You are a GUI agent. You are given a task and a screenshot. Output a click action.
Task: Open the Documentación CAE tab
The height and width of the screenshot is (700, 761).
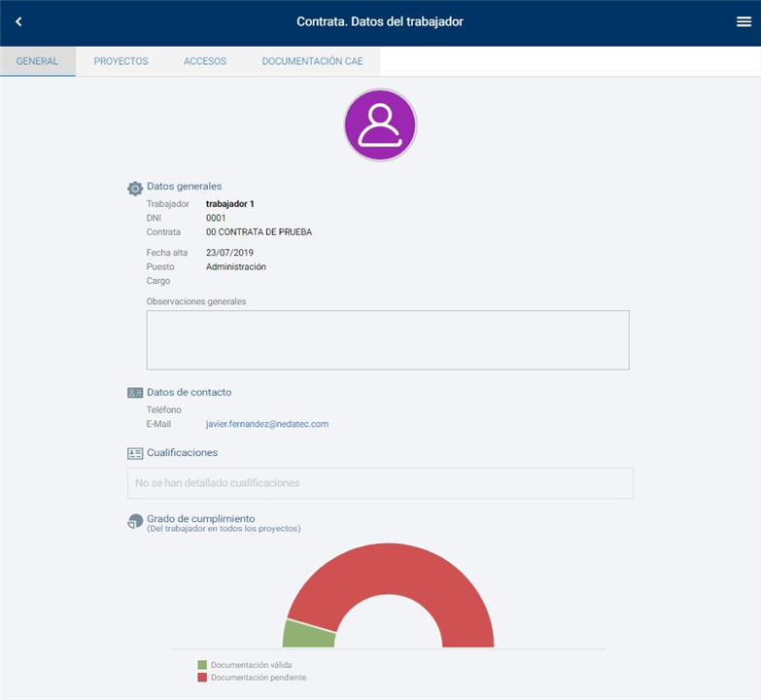(312, 61)
